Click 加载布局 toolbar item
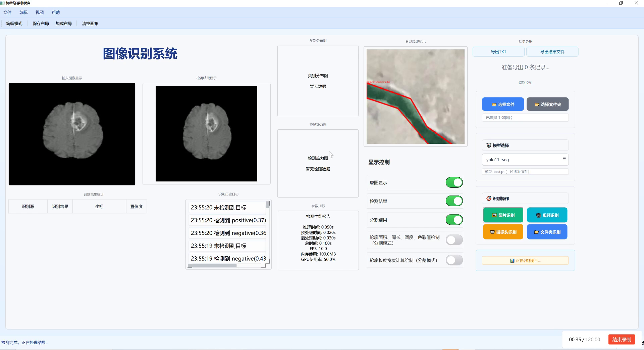644x350 pixels. 63,24
